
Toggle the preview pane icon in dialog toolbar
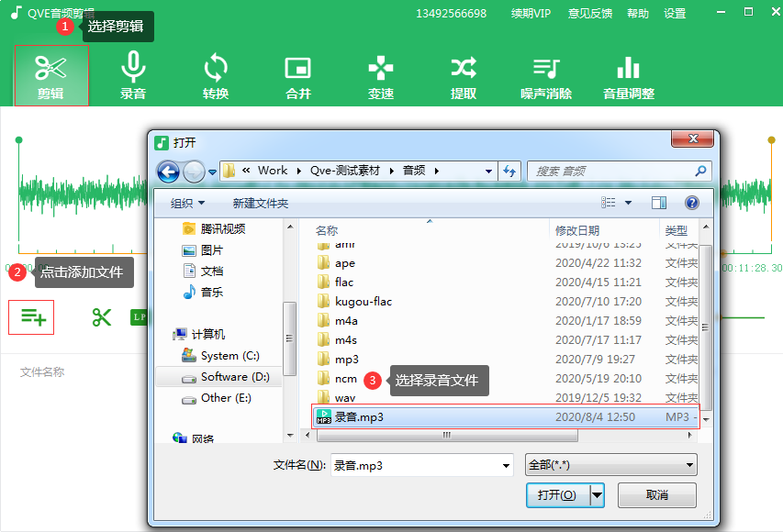pyautogui.click(x=659, y=203)
